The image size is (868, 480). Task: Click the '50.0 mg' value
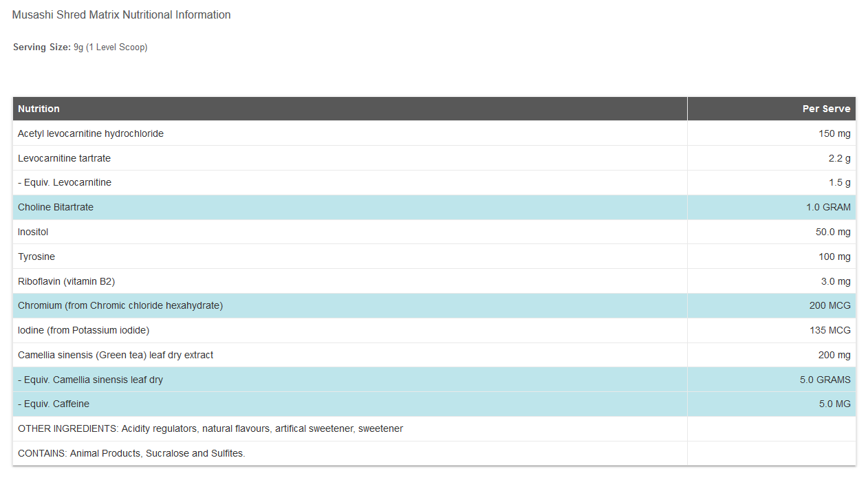coord(833,232)
